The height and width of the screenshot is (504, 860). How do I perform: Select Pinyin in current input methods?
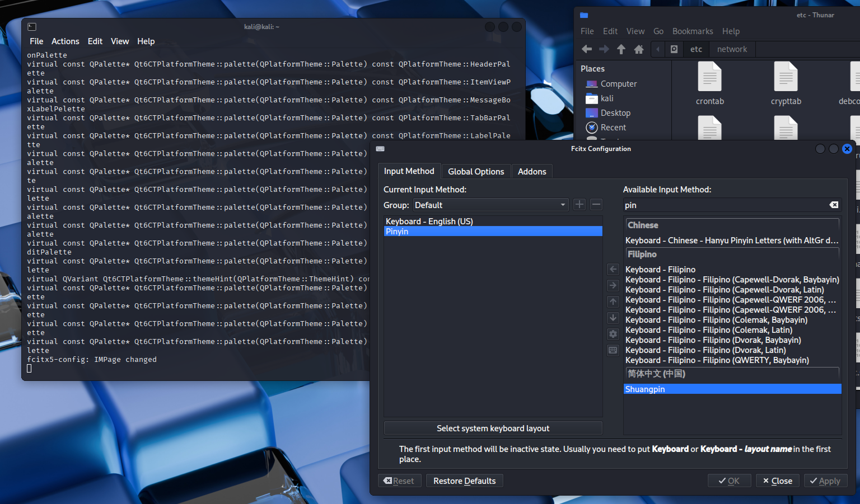(493, 232)
